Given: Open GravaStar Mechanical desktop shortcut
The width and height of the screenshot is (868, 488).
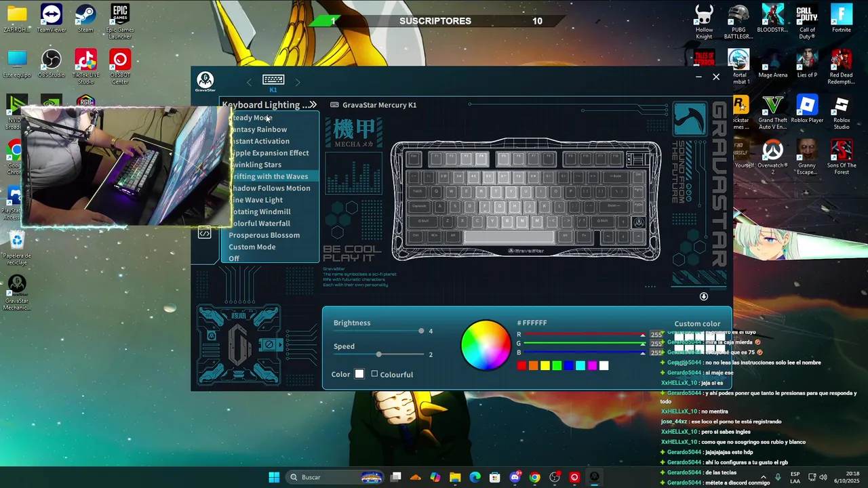Looking at the screenshot, I should [17, 293].
